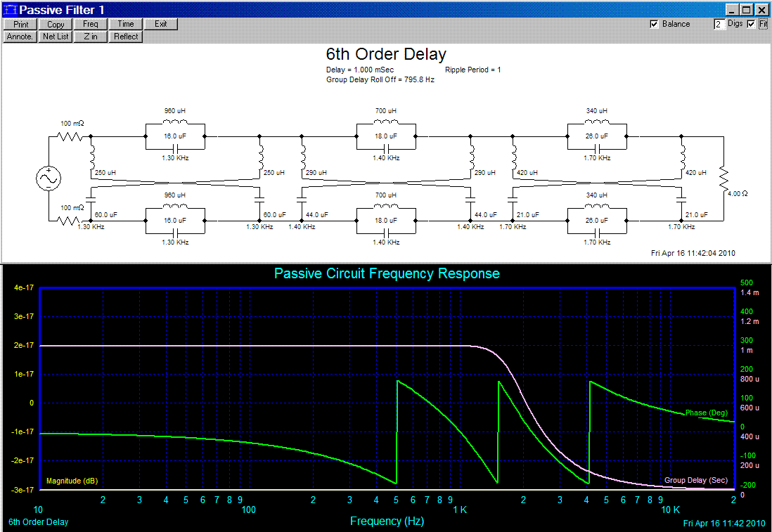This screenshot has width=772, height=532.
Task: Show the Reflect plot
Action: pos(126,37)
